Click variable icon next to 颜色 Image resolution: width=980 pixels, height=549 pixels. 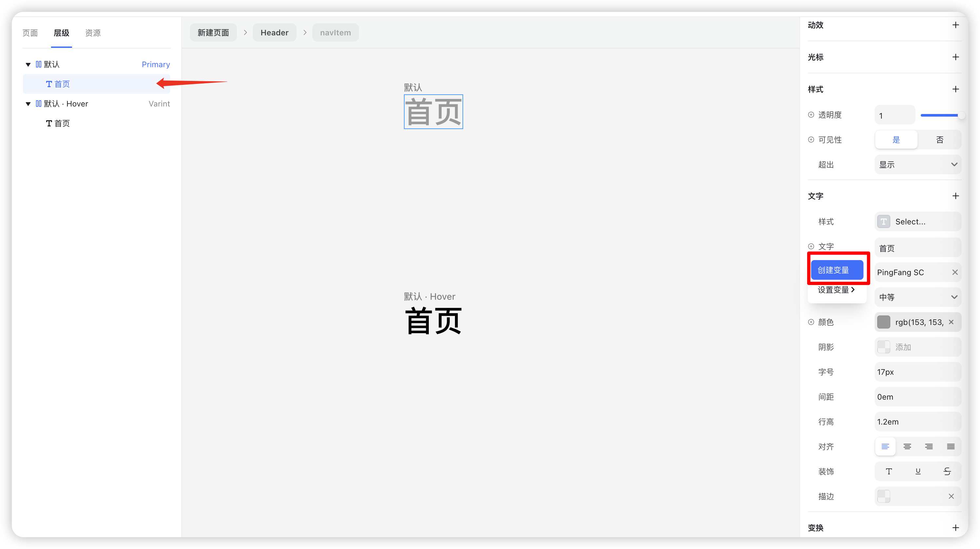(811, 322)
